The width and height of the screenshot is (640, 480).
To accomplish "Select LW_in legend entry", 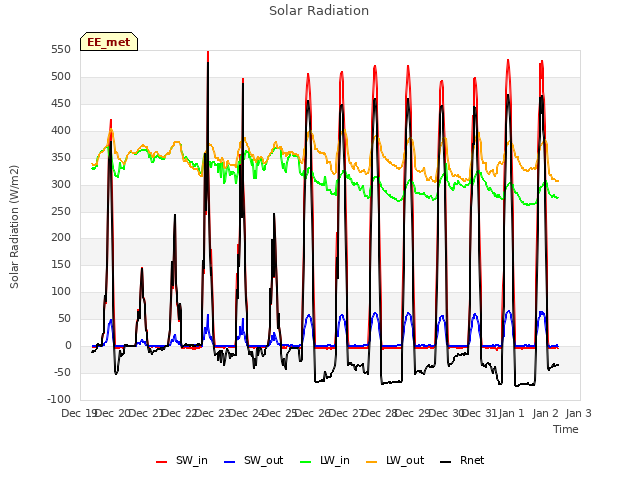I will tap(325, 460).
